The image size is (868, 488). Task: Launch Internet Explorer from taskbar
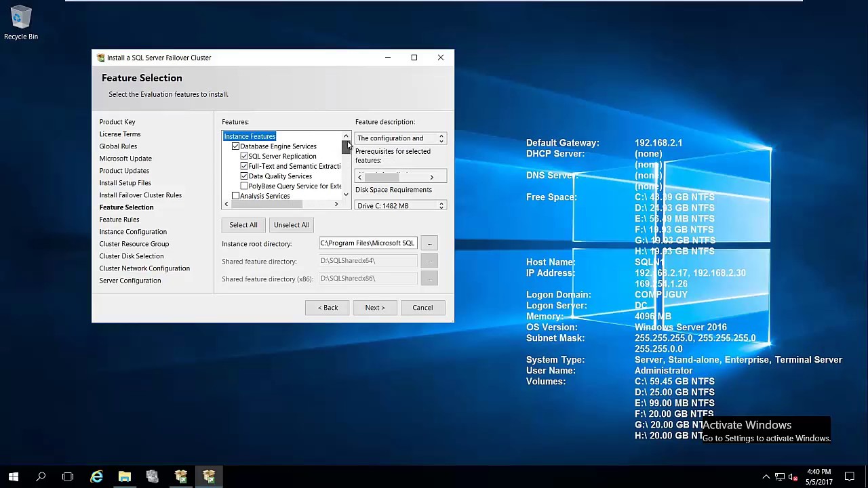[97, 476]
